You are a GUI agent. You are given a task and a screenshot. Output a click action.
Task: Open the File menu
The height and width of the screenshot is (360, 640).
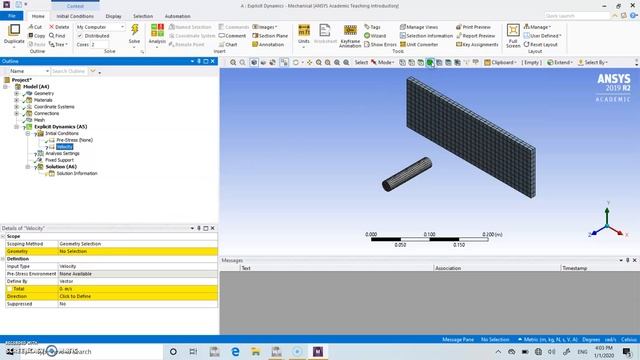pyautogui.click(x=12, y=16)
